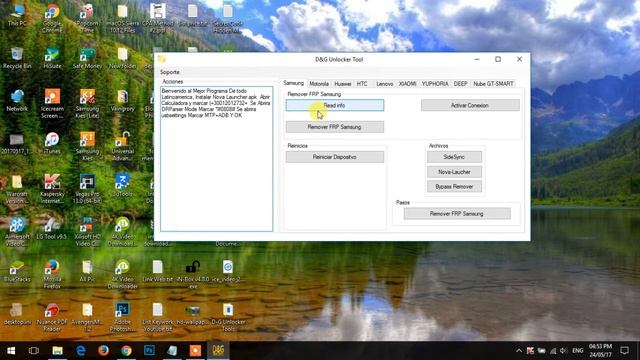This screenshot has height=360, width=640.
Task: Select the Network desktop icon
Action: [x=17, y=100]
